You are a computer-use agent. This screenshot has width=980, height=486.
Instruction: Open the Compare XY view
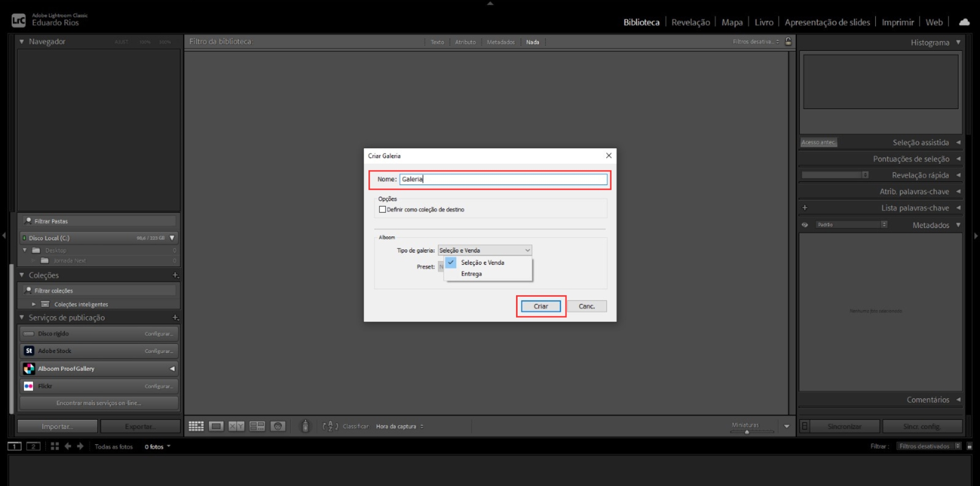(x=236, y=426)
